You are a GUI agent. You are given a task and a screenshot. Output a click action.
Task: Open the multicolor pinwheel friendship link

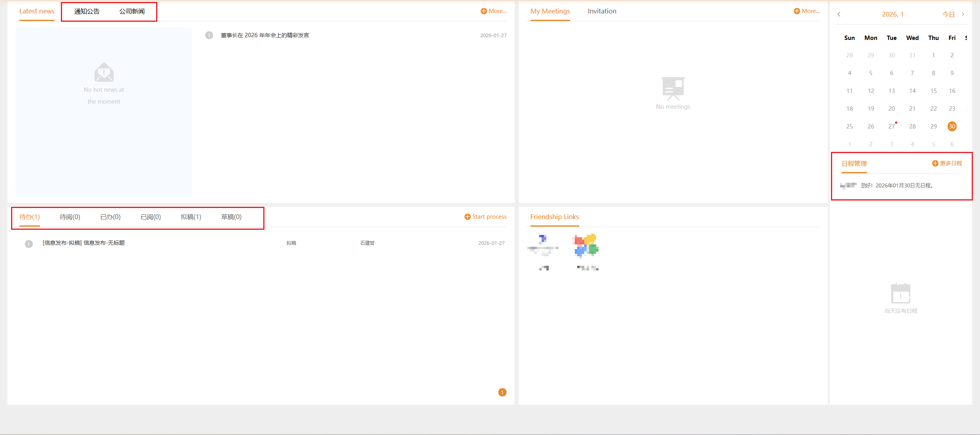[x=585, y=245]
